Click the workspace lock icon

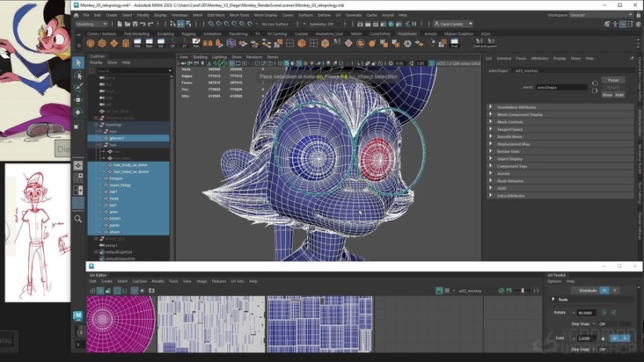tap(639, 15)
